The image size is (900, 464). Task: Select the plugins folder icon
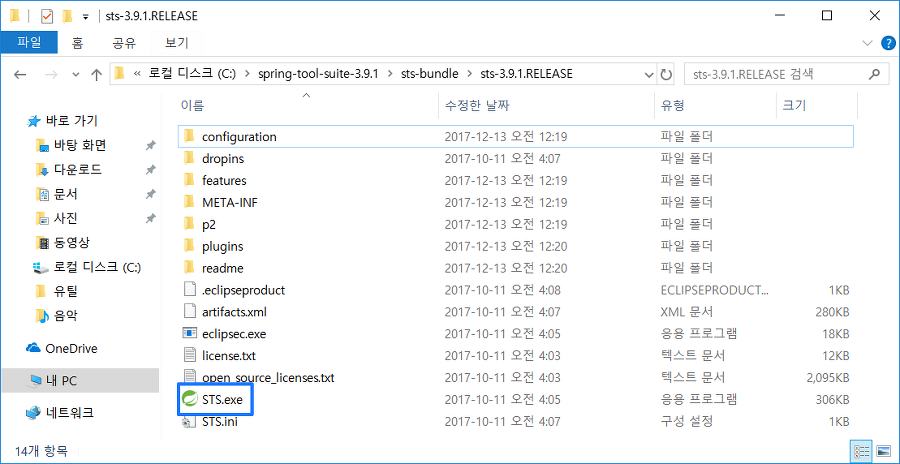(x=189, y=246)
